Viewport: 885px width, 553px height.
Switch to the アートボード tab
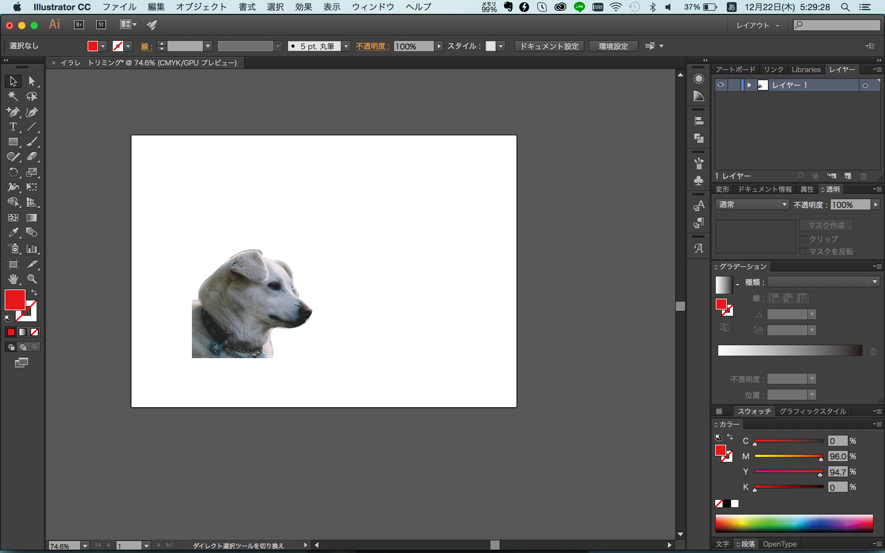(x=736, y=70)
